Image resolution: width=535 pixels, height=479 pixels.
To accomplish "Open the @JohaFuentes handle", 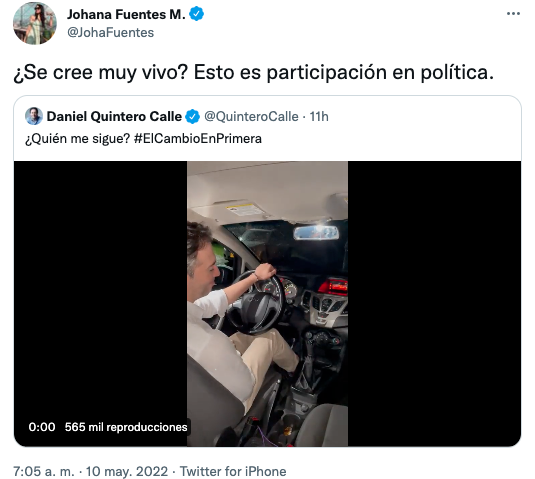I will coord(111,33).
